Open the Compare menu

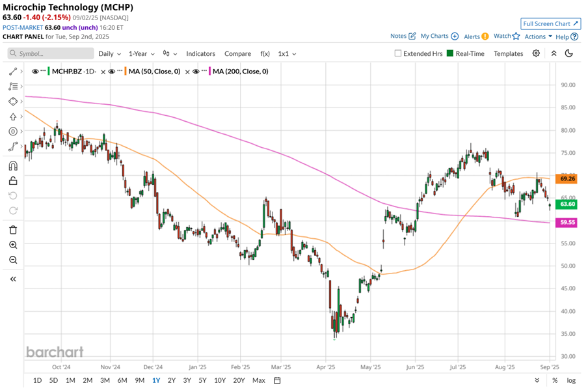click(x=238, y=53)
